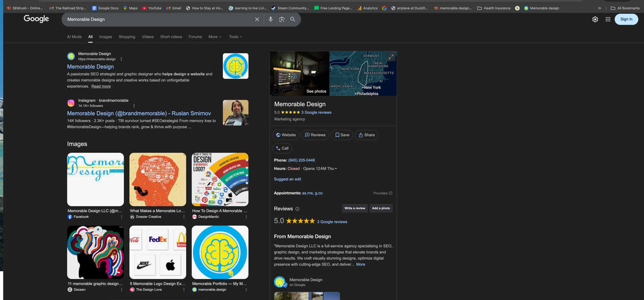Open three-dot menu beside Instagram result
This screenshot has width=644, height=300.
coord(134,106)
